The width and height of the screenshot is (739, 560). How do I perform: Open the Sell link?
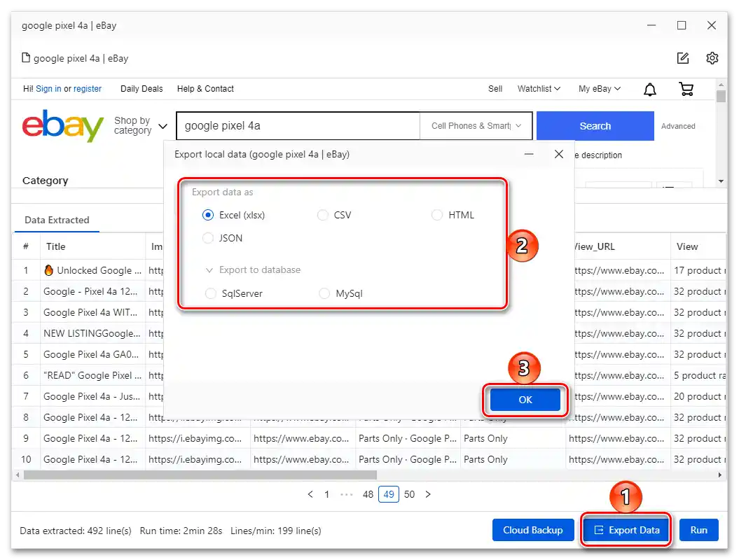click(495, 88)
